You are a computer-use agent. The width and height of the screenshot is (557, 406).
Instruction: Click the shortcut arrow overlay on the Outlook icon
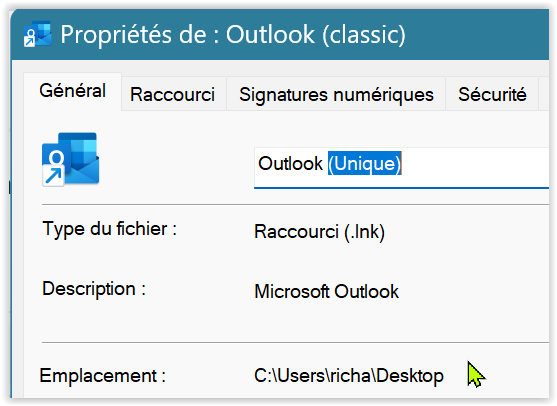point(53,175)
